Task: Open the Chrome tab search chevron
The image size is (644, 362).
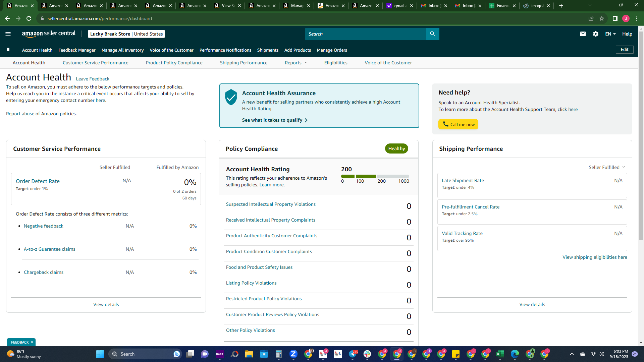Action: coord(590,5)
